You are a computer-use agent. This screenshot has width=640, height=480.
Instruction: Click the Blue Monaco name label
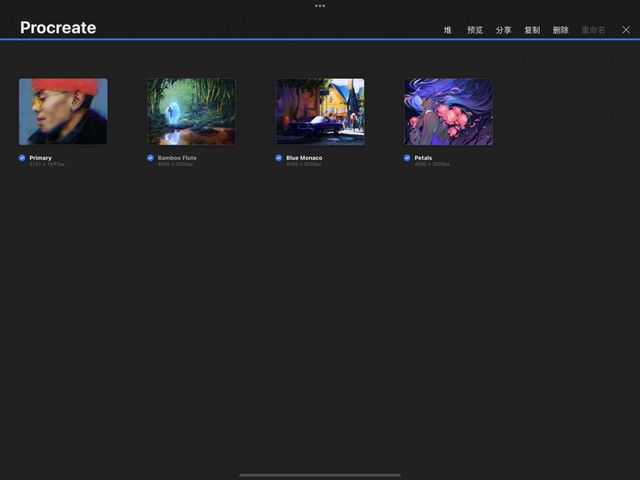(x=304, y=158)
